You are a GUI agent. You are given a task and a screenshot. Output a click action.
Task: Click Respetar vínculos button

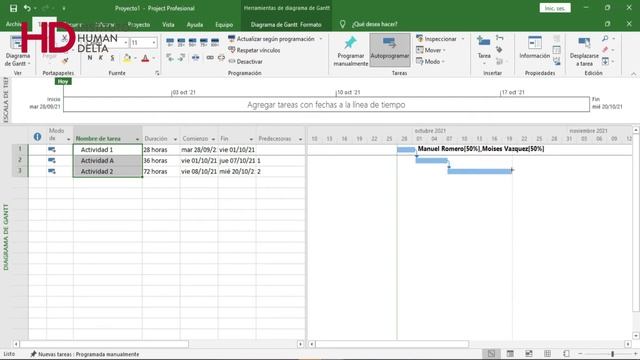click(x=254, y=50)
